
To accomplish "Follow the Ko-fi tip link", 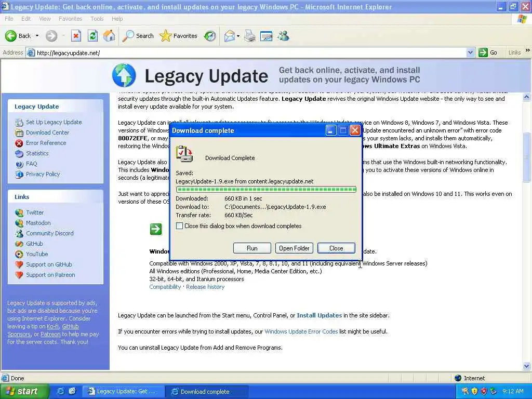I will pyautogui.click(x=52, y=326).
